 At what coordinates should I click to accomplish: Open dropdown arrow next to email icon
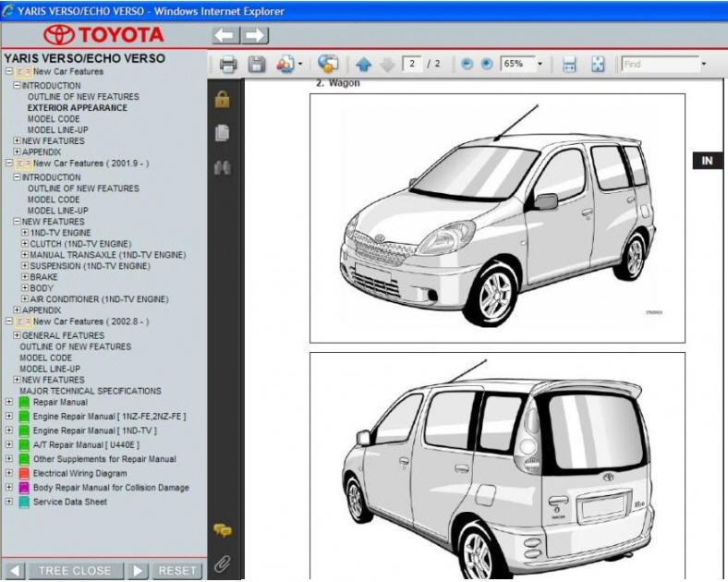[x=300, y=64]
